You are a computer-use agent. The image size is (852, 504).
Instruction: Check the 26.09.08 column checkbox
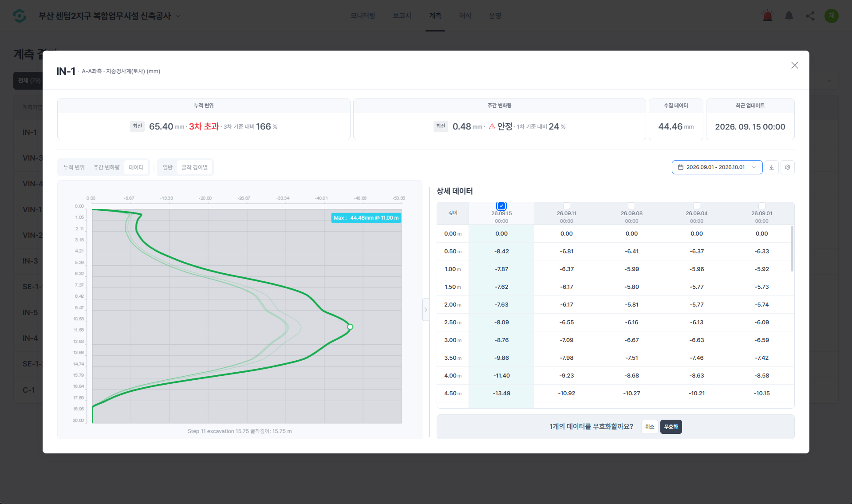[631, 206]
